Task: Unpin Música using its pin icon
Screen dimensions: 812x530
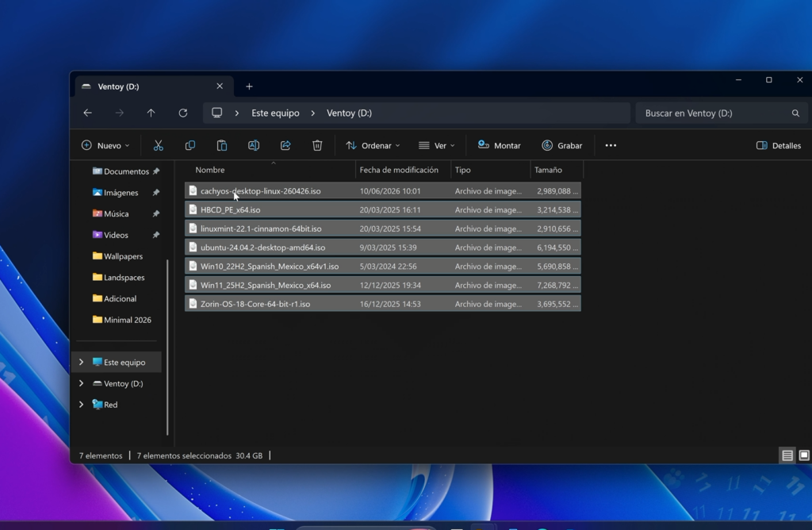Action: coord(156,214)
